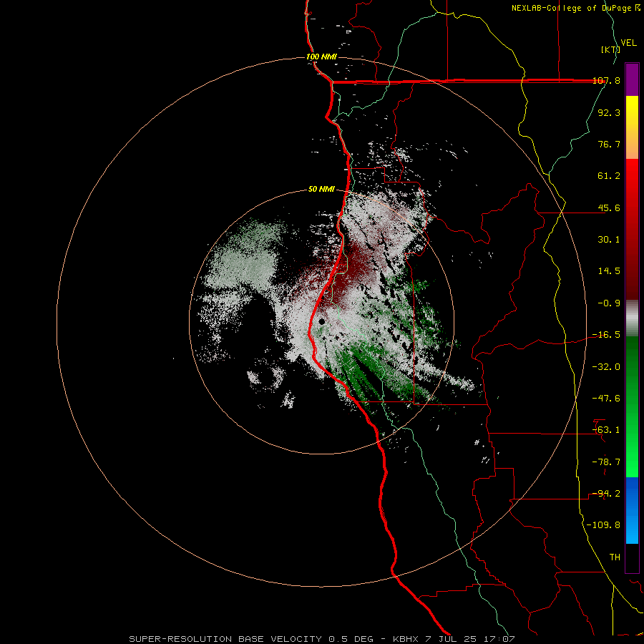Select the -0.9 scale value

609,303
